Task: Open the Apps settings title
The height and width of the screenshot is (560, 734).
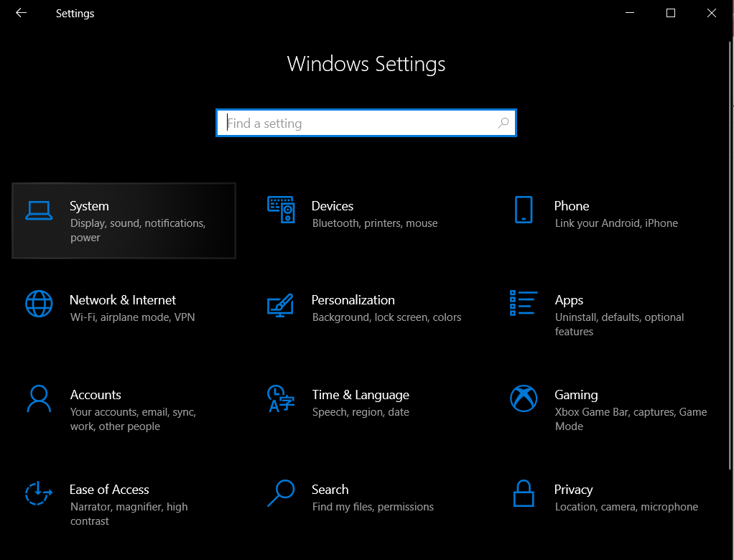Action: pos(570,300)
